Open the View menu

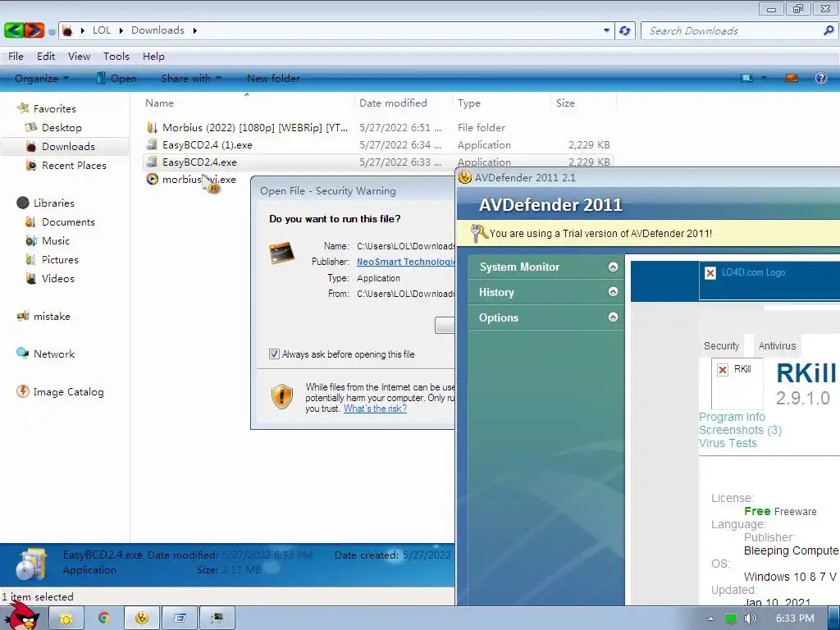(79, 57)
